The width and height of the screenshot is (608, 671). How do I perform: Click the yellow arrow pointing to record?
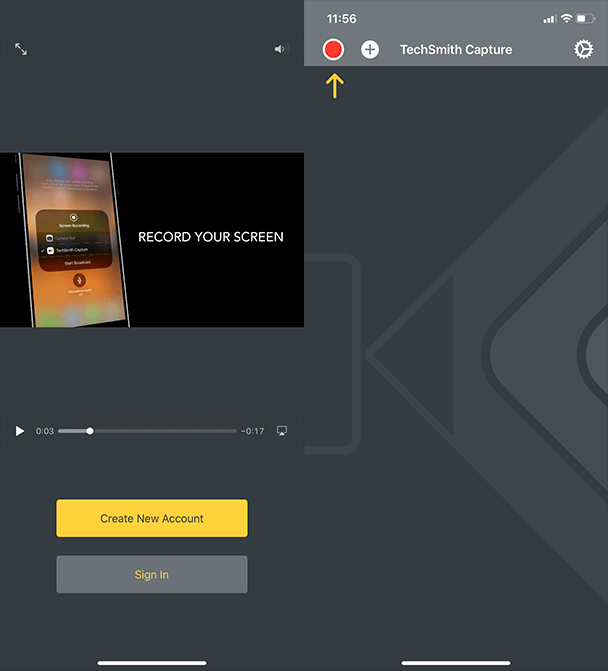(334, 86)
